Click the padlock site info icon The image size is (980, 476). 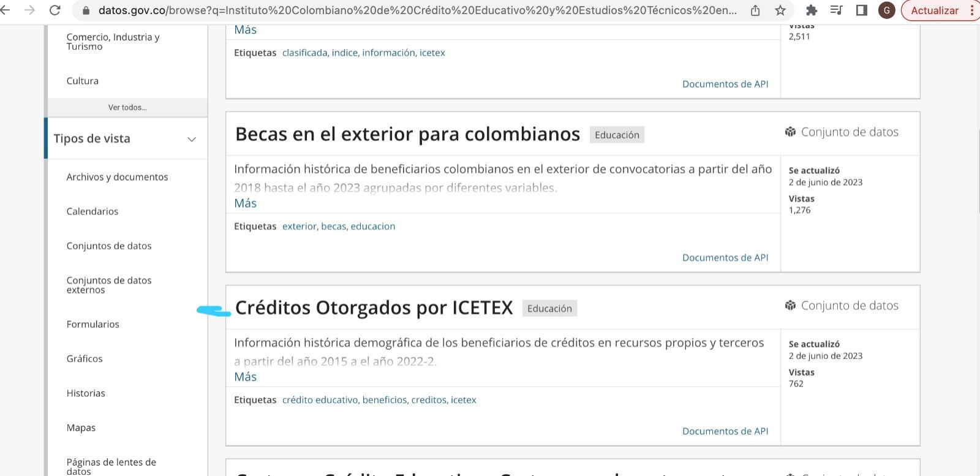pyautogui.click(x=86, y=11)
